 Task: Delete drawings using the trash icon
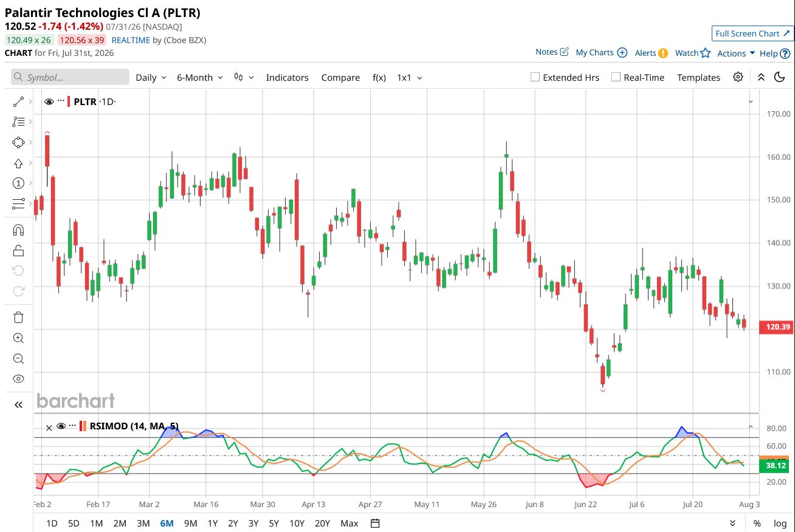[18, 318]
